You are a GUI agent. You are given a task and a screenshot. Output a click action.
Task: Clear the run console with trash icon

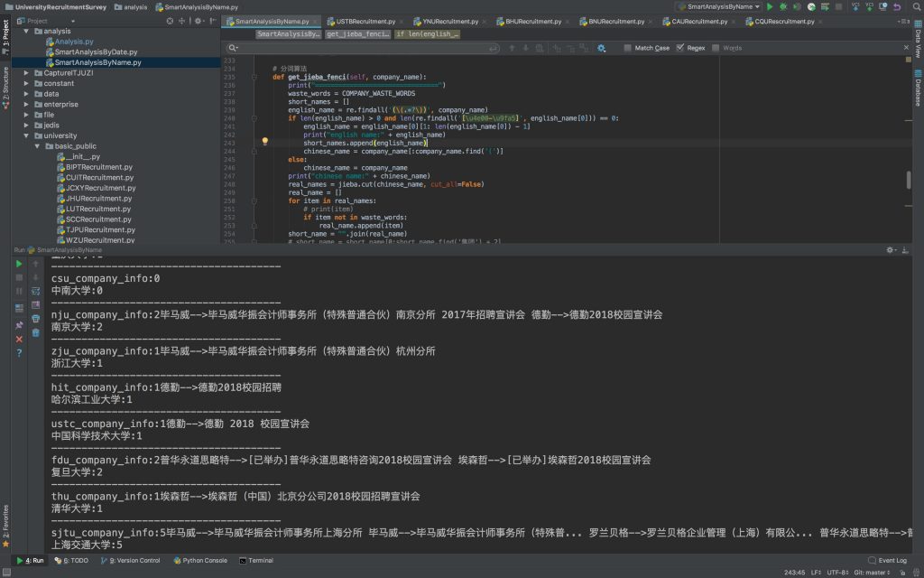pos(36,332)
